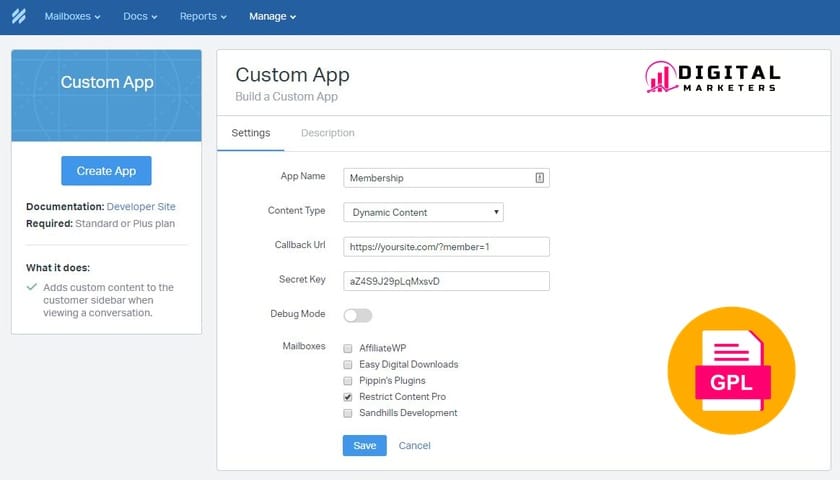Uncheck the Restrict Content Pro checkbox
Screen dimensions: 840x480
(348, 397)
